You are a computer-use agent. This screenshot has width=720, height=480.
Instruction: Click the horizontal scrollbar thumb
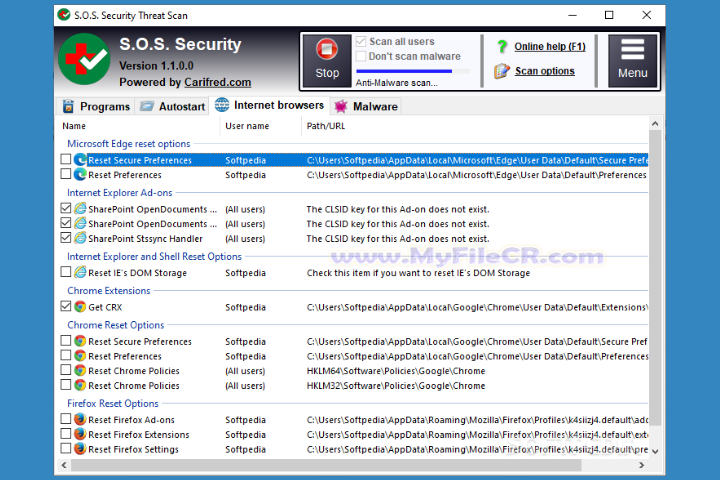326,465
